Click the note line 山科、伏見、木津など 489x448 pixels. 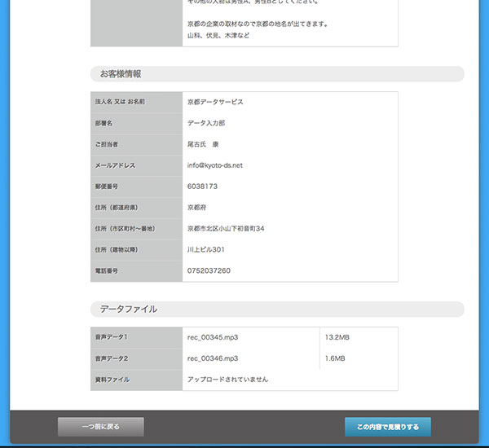[218, 36]
